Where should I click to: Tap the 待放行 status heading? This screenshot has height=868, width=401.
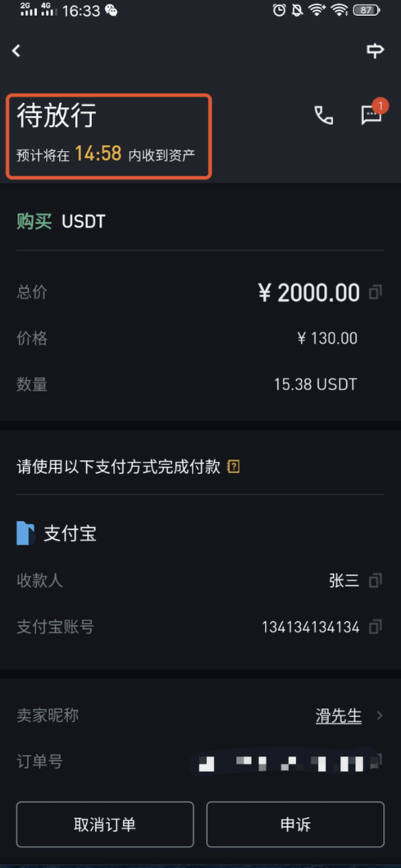(56, 115)
